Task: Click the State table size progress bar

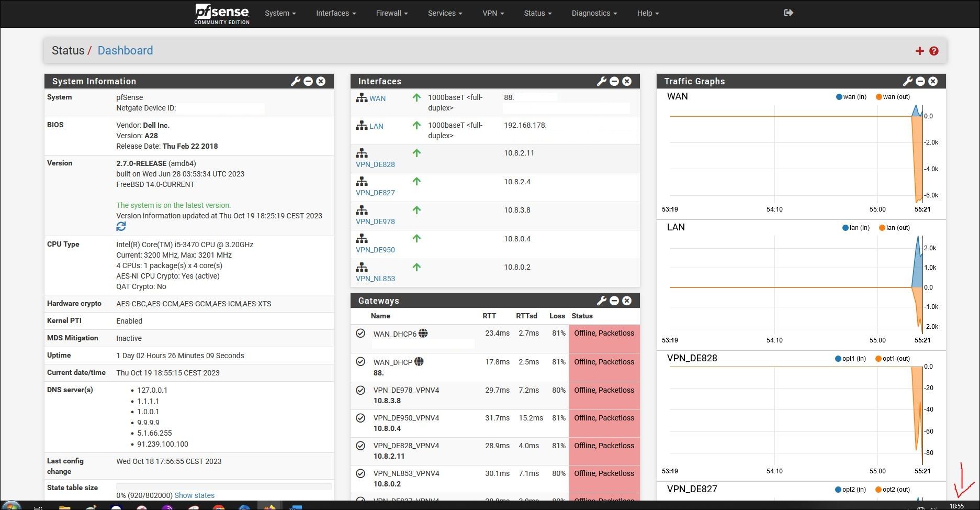Action: pos(223,486)
